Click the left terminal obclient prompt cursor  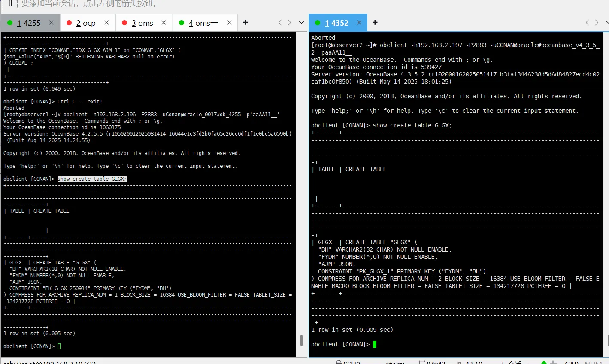pyautogui.click(x=59, y=346)
